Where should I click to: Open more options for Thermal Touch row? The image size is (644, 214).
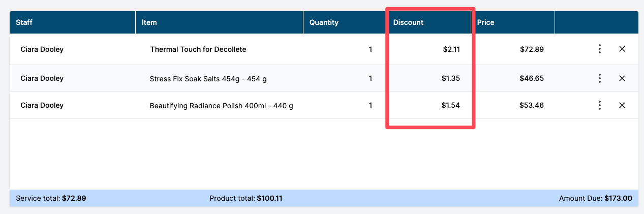click(x=600, y=49)
